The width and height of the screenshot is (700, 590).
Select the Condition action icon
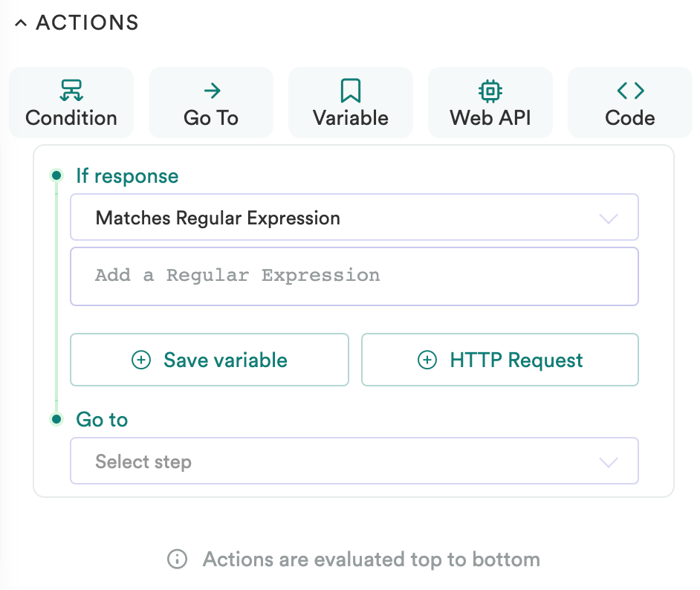pos(71,91)
